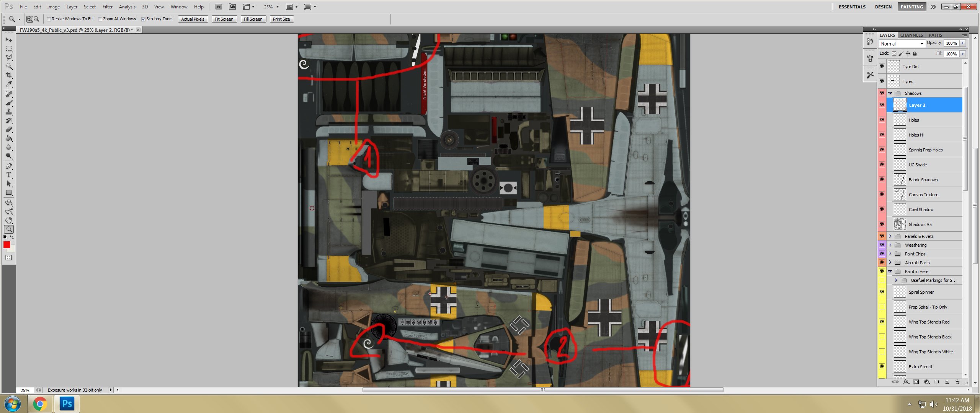Create a new group in Layers panel
The height and width of the screenshot is (413, 980).
pos(937,382)
